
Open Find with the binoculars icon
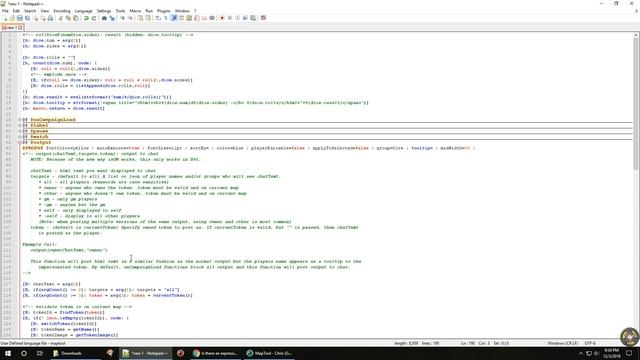[104, 18]
